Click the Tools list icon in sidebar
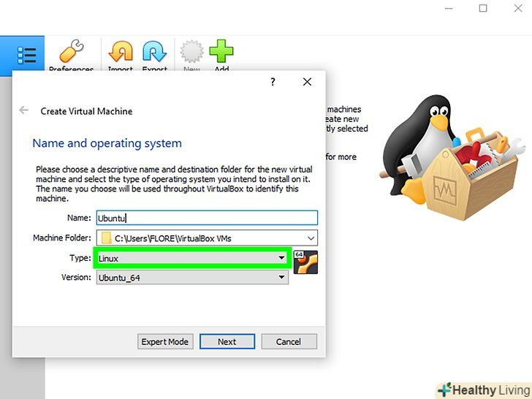This screenshot has height=399, width=532. point(26,56)
